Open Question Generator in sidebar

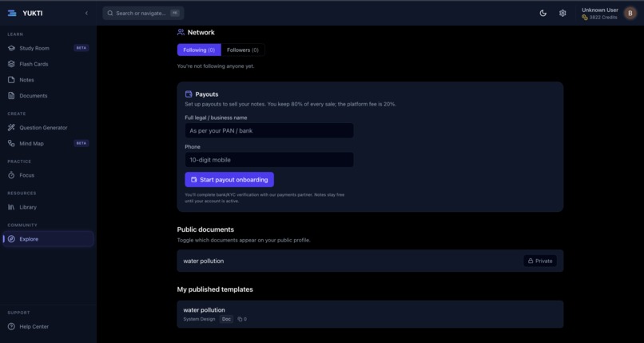click(48, 128)
